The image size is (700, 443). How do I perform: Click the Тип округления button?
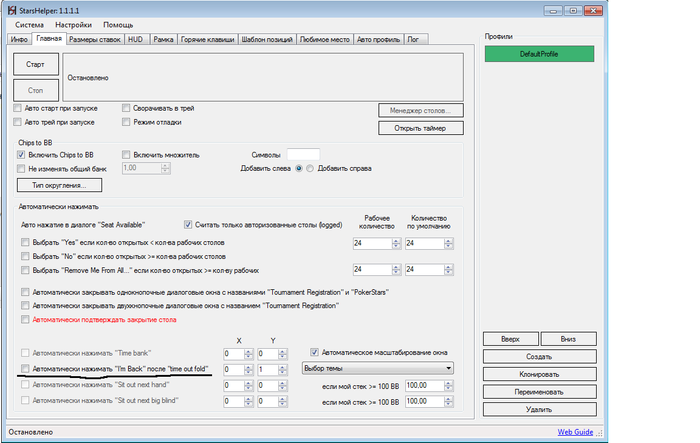(59, 185)
